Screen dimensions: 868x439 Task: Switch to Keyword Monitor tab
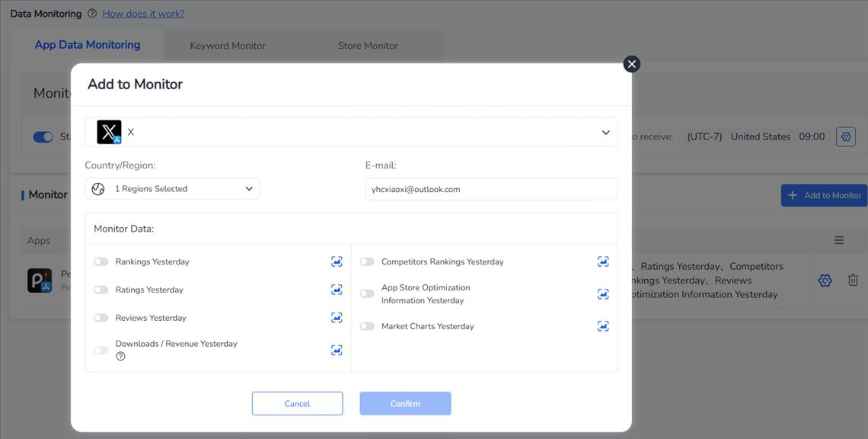click(x=228, y=46)
